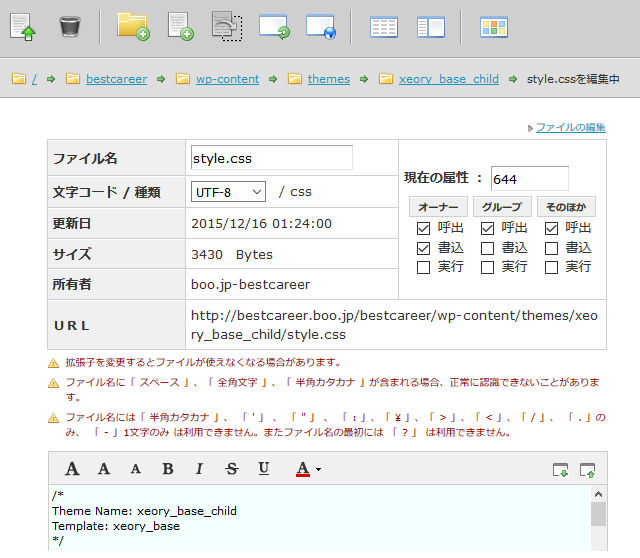Open the xeory_base_child folder link
Screen dimensions: 640x558
[x=449, y=79]
